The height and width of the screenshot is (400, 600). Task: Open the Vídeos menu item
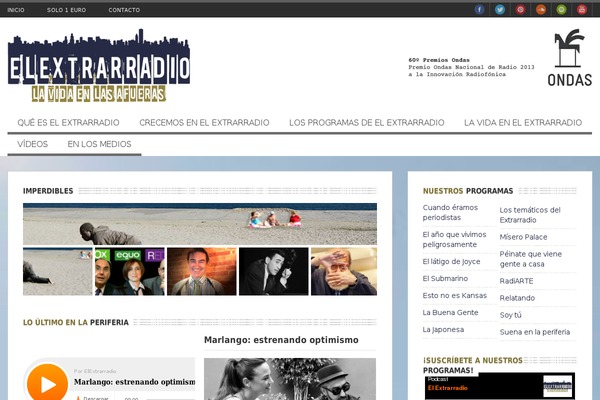(33, 144)
